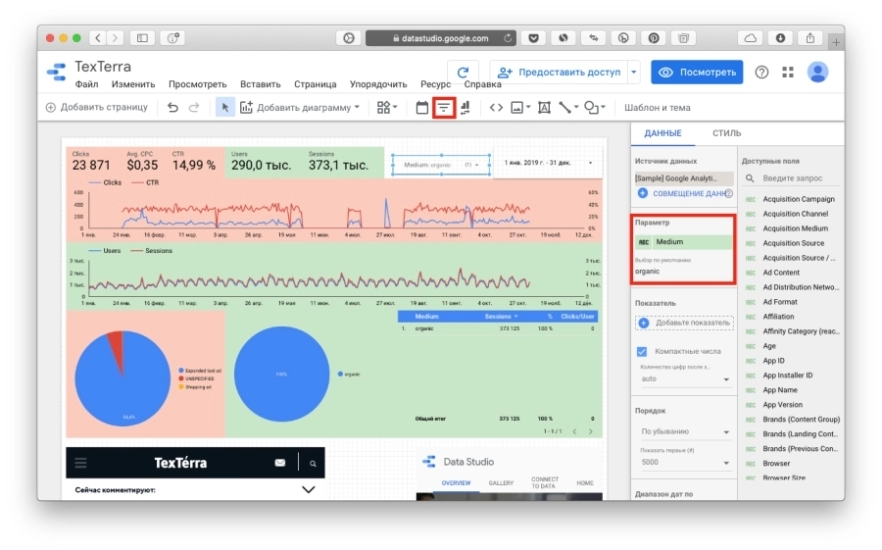Show Safari downloads icon
This screenshot has height=550, width=882.
(x=780, y=38)
